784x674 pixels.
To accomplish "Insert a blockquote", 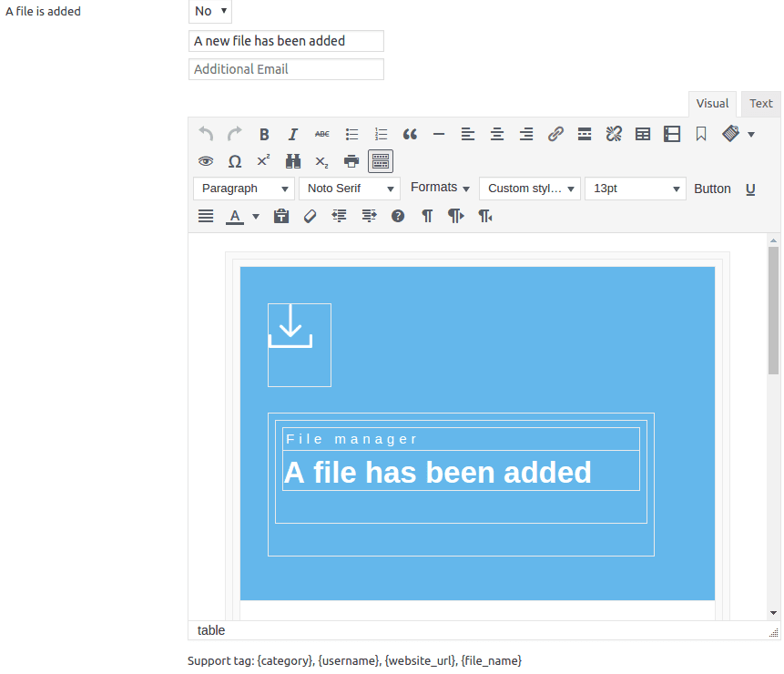I will pyautogui.click(x=410, y=134).
